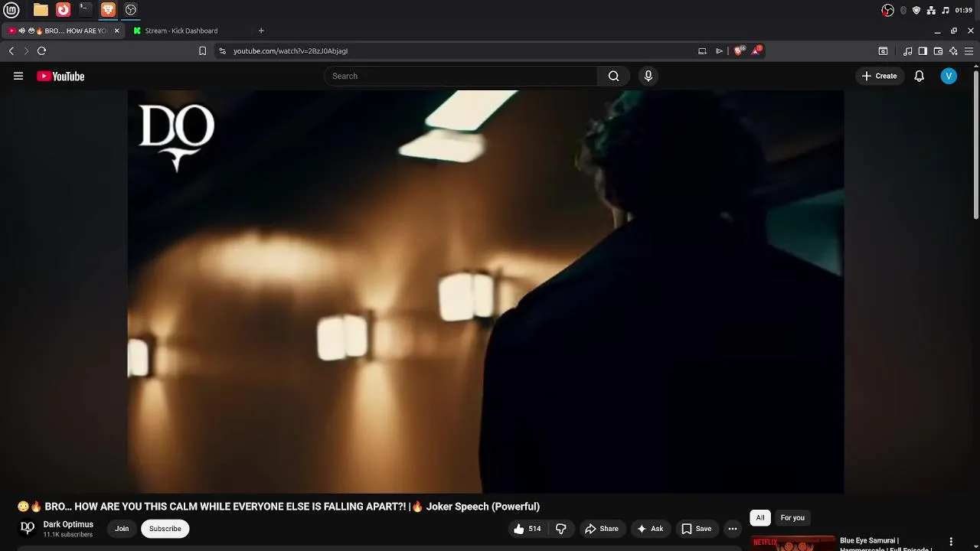Subscribe to Dark Optimus
This screenshot has width=980, height=551.
point(165,529)
